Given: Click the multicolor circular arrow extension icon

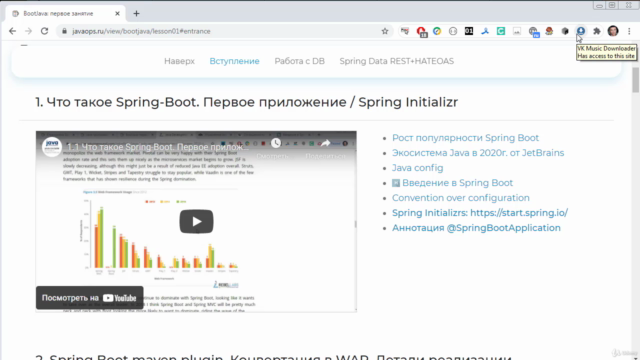Looking at the screenshot, I should [x=437, y=31].
